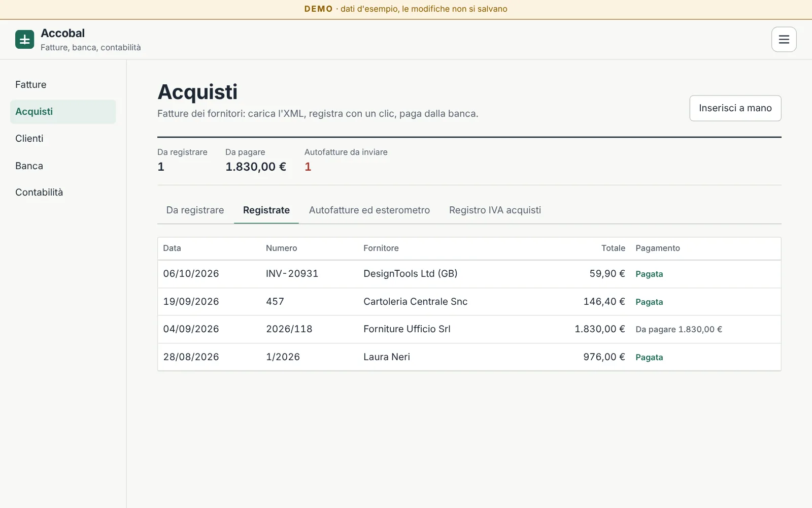Select date 04/09/2026 row

[191, 329]
